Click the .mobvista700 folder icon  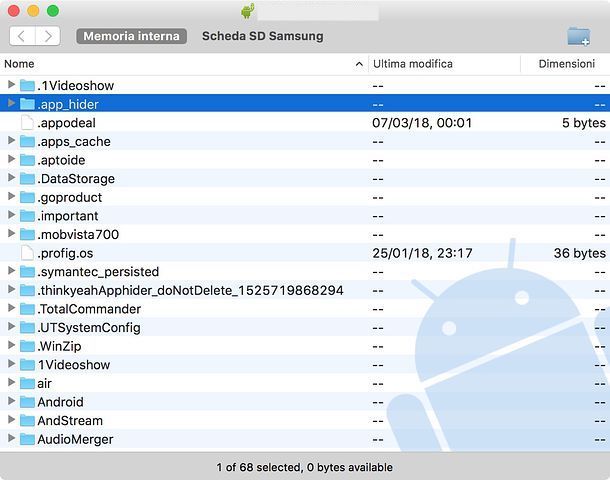coord(27,234)
